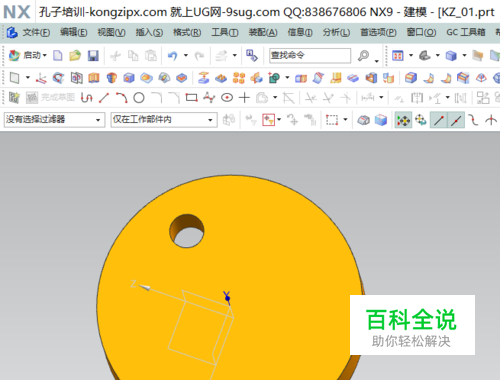Open the 首选项(P) menu
Screen dimensions: 500x380
pyautogui.click(x=378, y=33)
